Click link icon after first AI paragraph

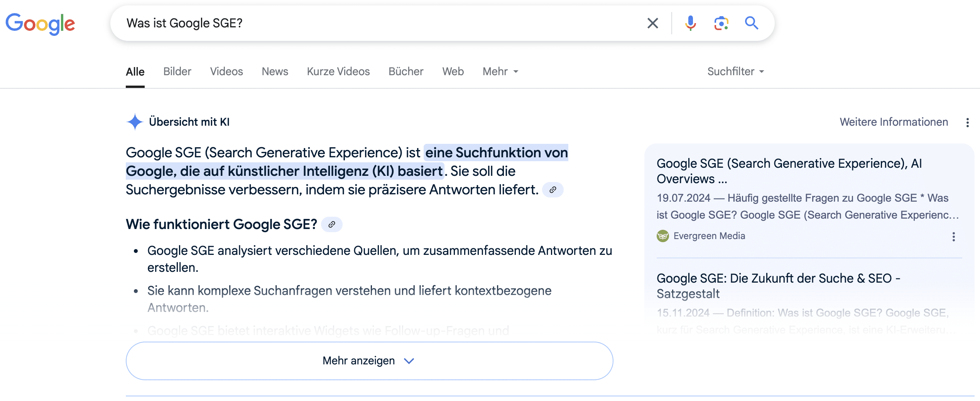coord(553,190)
